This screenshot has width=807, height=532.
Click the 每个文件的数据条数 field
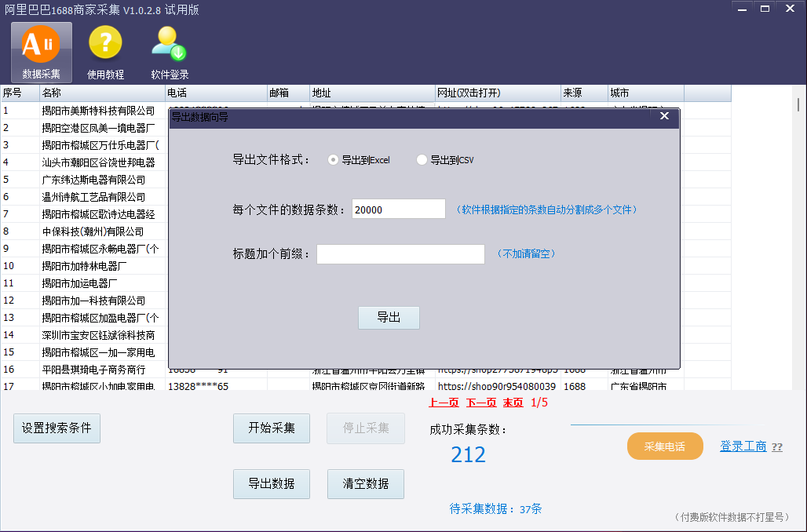[398, 209]
